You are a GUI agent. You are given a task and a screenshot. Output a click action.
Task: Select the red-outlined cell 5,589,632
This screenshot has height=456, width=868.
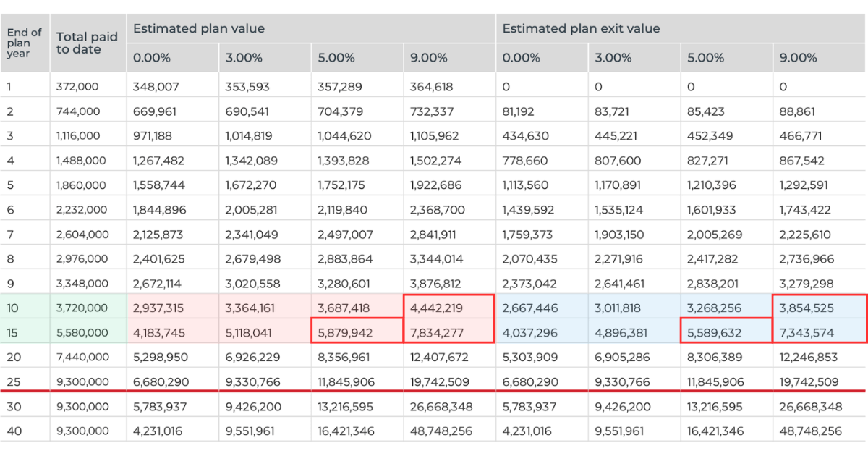coord(714,333)
